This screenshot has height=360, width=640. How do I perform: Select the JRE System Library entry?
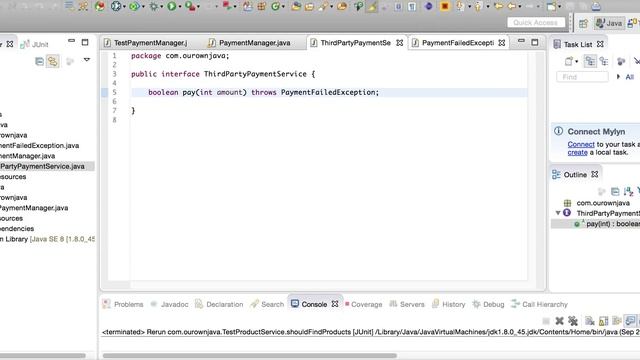click(47, 239)
